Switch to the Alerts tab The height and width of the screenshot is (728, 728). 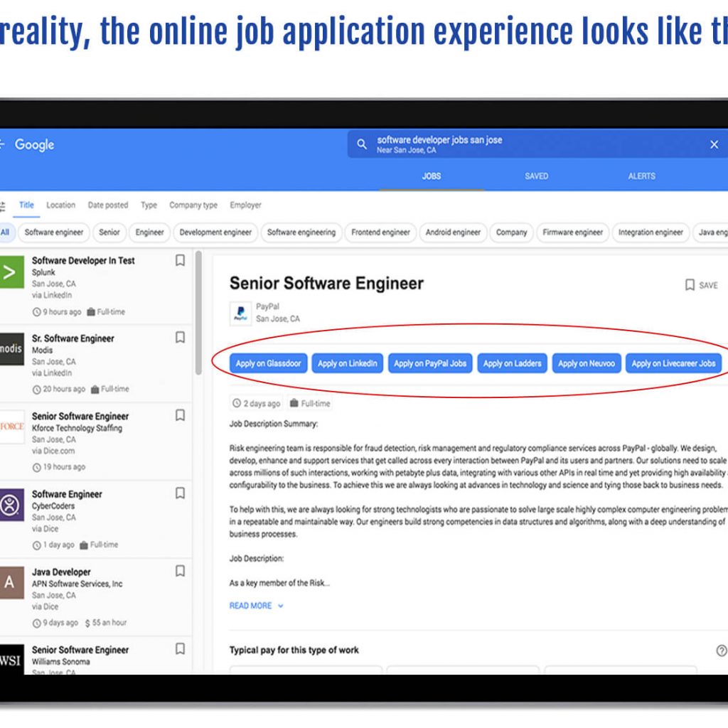click(642, 176)
